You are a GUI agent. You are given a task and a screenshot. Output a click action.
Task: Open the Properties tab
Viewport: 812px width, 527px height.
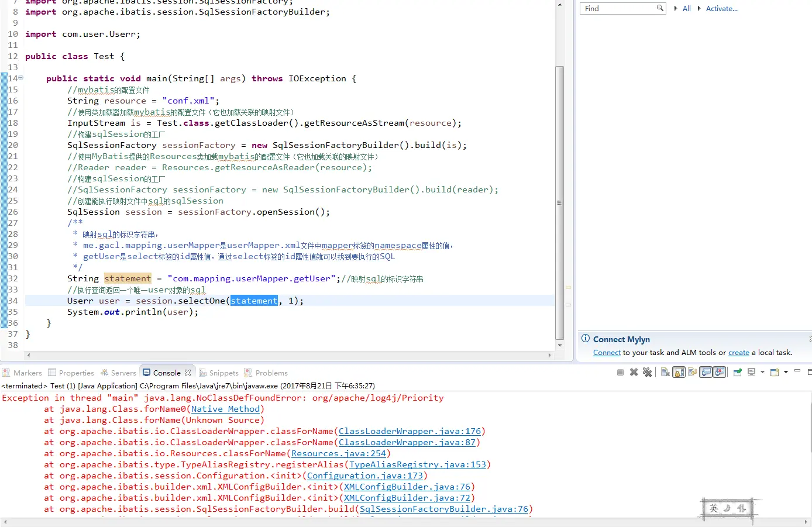(71, 373)
